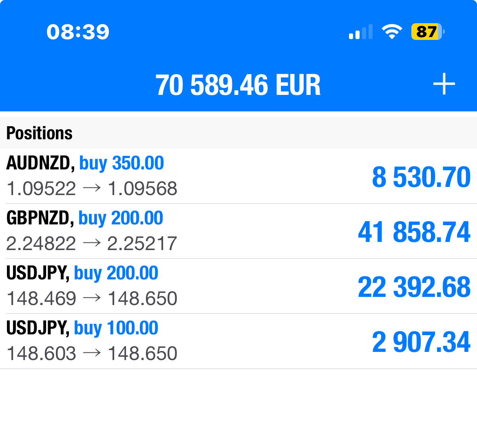
Task: Select AUDNZD price 1.09522 → 1.09568
Action: 92,189
